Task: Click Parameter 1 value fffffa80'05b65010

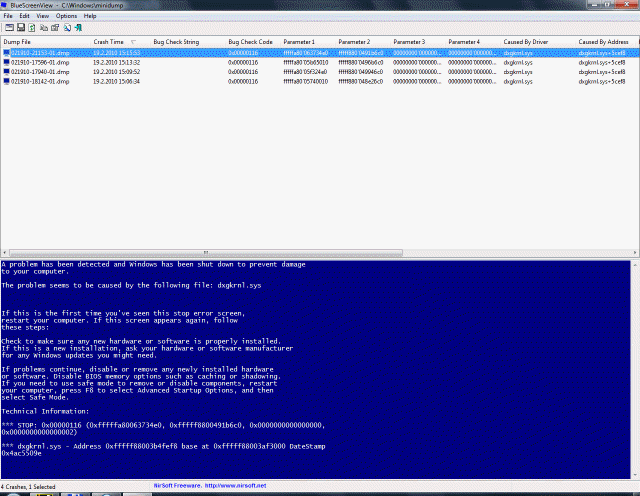Action: pyautogui.click(x=306, y=62)
